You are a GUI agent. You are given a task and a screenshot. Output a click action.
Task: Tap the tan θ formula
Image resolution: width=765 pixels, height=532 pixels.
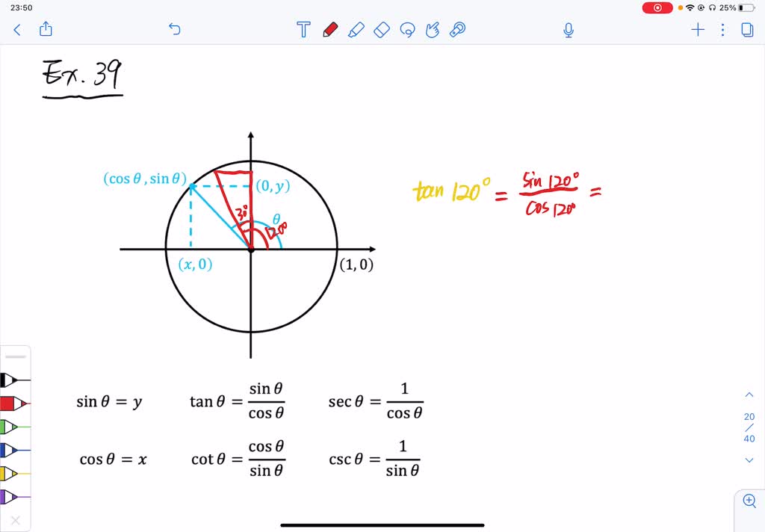238,401
